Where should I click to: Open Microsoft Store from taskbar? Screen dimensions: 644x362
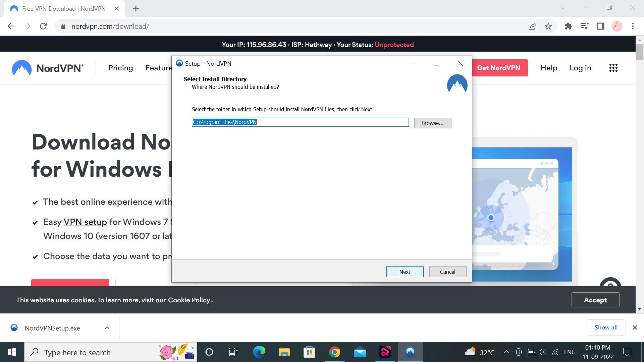pyautogui.click(x=309, y=352)
